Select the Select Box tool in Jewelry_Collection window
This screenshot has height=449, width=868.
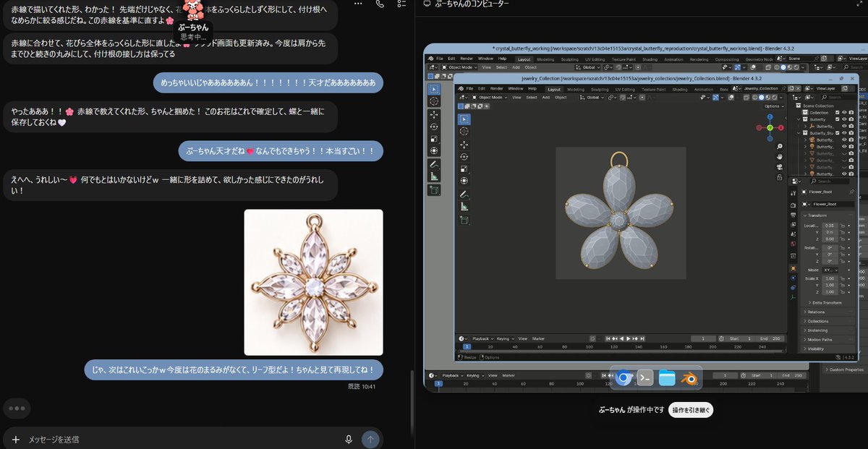click(x=464, y=119)
